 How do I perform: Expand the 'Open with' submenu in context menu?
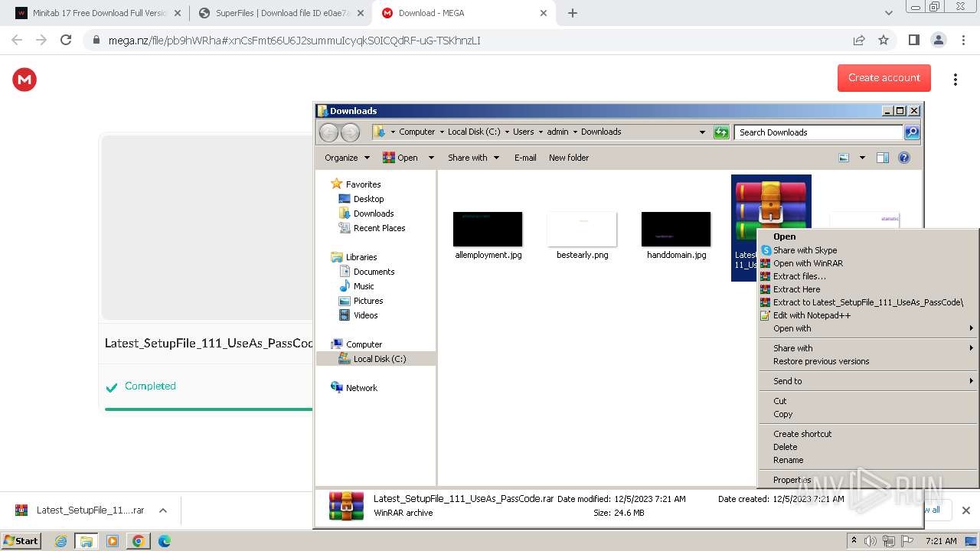point(867,328)
